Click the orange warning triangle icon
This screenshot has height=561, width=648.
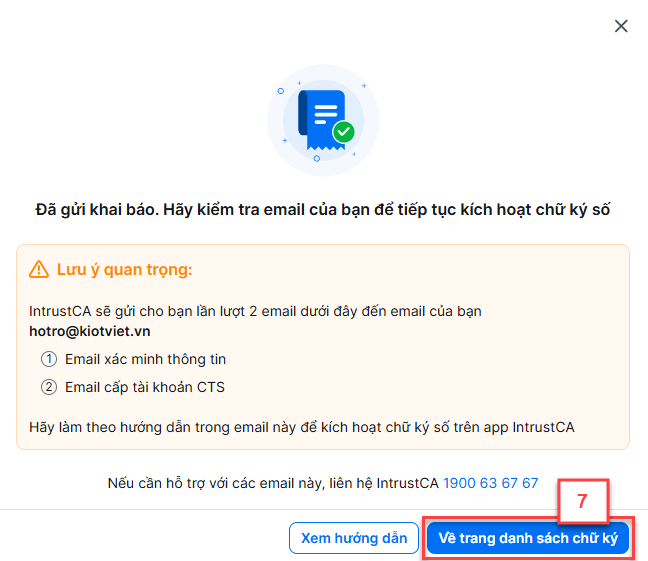click(x=39, y=270)
